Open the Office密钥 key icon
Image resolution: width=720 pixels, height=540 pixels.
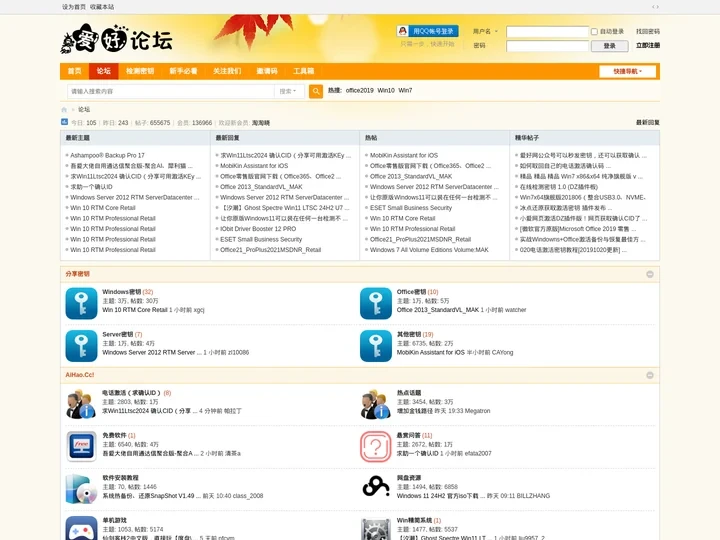tap(376, 304)
